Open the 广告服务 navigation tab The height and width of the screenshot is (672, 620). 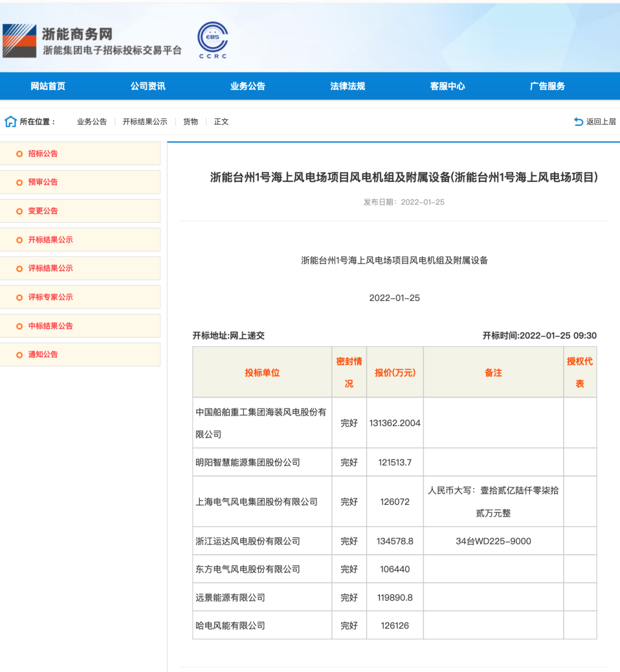(x=547, y=86)
